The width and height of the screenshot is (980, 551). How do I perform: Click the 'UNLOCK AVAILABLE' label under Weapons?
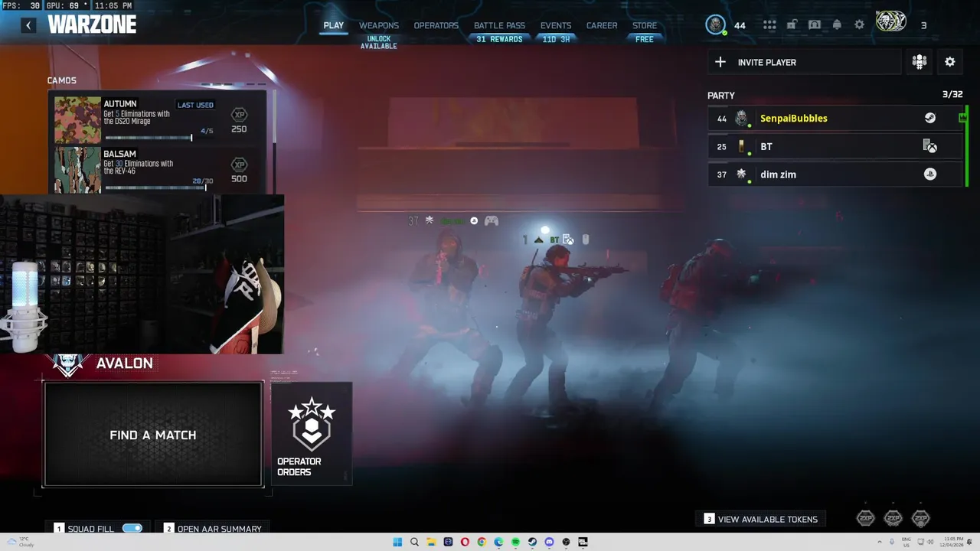click(379, 43)
